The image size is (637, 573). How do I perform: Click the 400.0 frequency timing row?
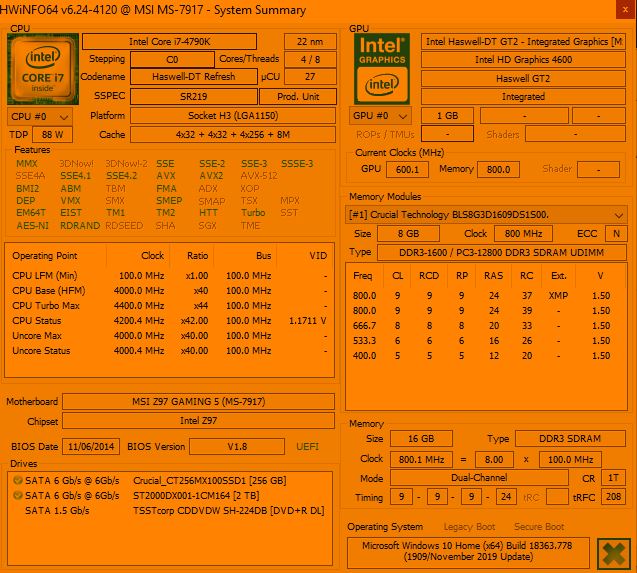(486, 356)
